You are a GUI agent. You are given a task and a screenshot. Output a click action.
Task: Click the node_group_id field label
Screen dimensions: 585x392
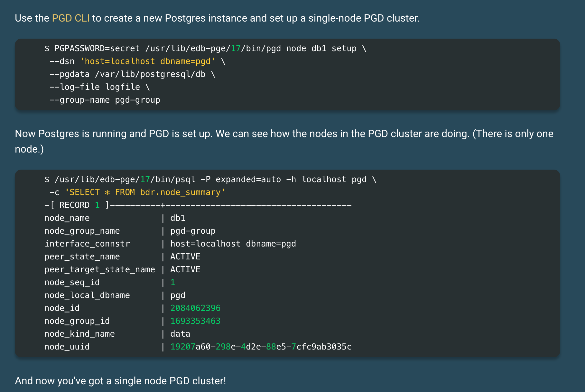click(x=77, y=321)
